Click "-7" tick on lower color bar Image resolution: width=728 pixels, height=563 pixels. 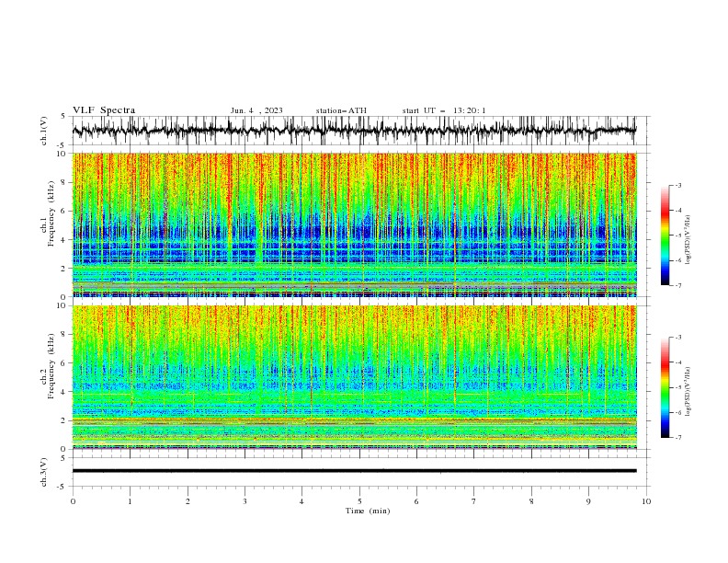(x=677, y=438)
